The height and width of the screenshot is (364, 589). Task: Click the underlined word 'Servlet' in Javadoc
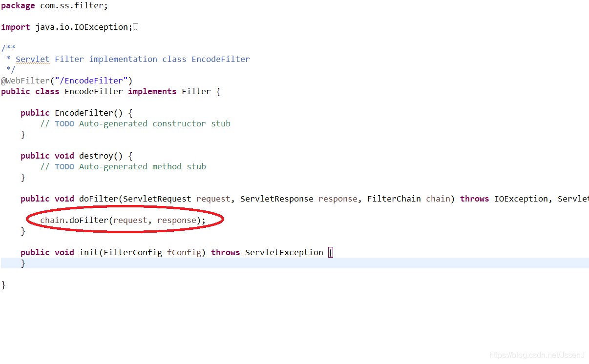[33, 59]
